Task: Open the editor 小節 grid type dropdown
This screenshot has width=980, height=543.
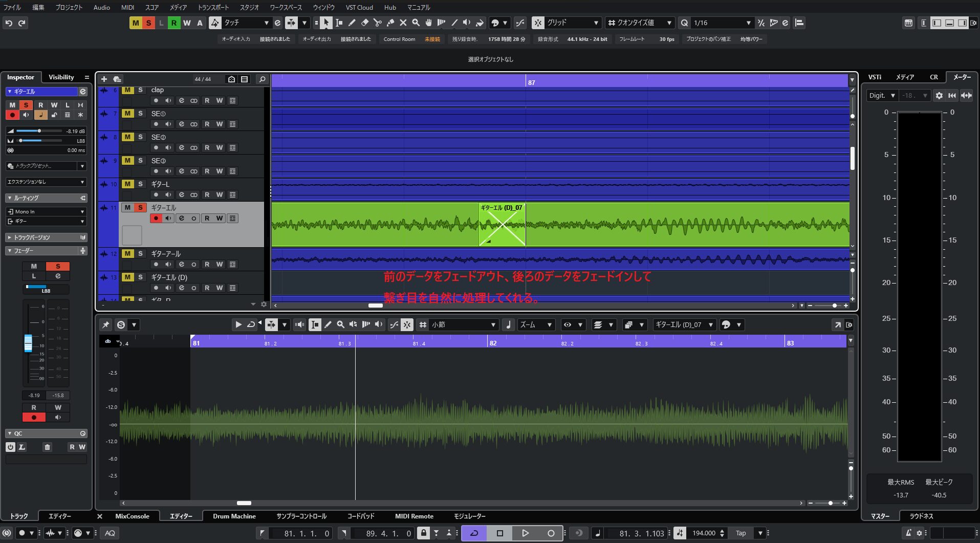Action: click(x=458, y=324)
